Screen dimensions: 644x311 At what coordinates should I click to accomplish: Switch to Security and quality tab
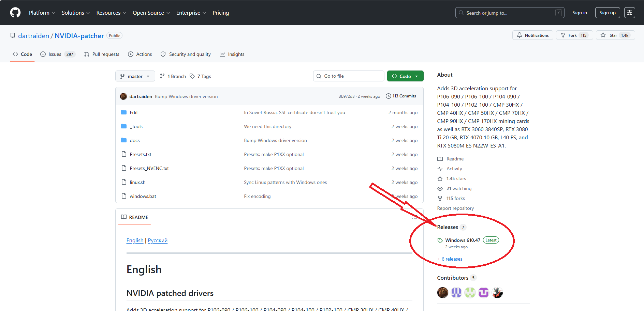[186, 54]
